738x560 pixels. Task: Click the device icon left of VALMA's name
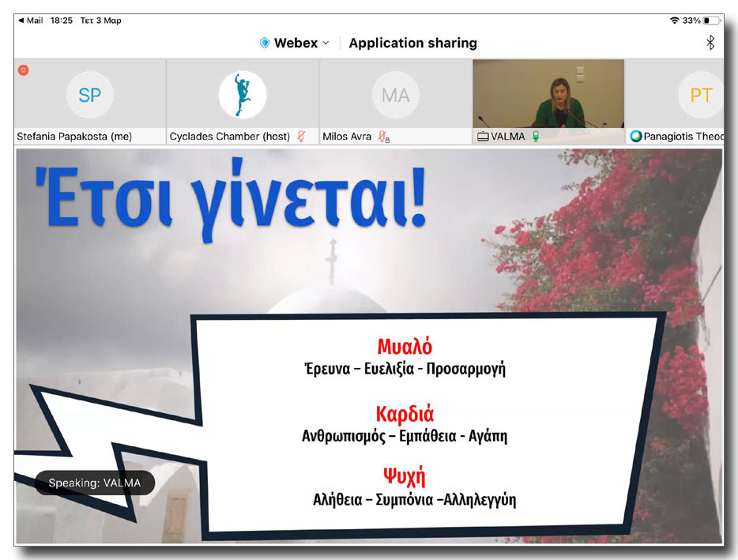[x=482, y=137]
